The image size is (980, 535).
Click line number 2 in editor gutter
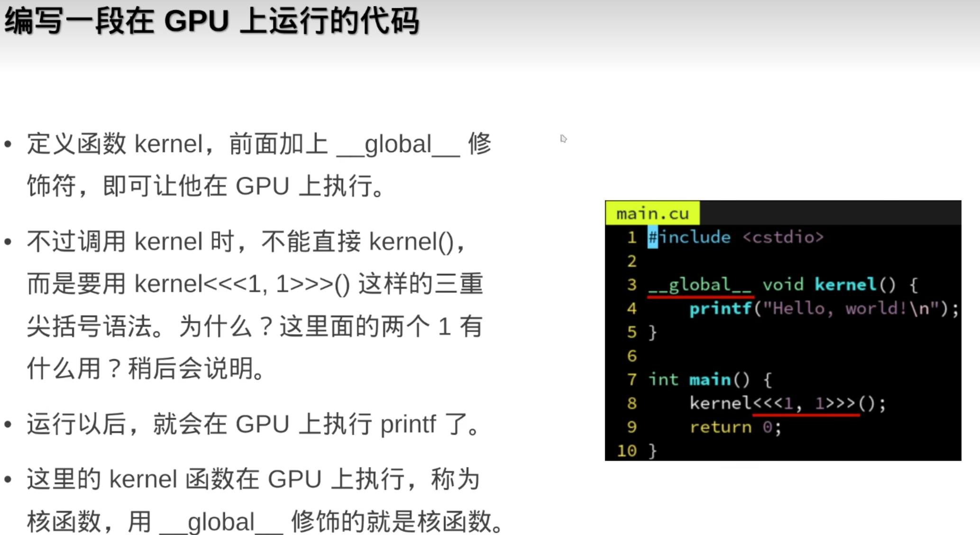click(632, 261)
